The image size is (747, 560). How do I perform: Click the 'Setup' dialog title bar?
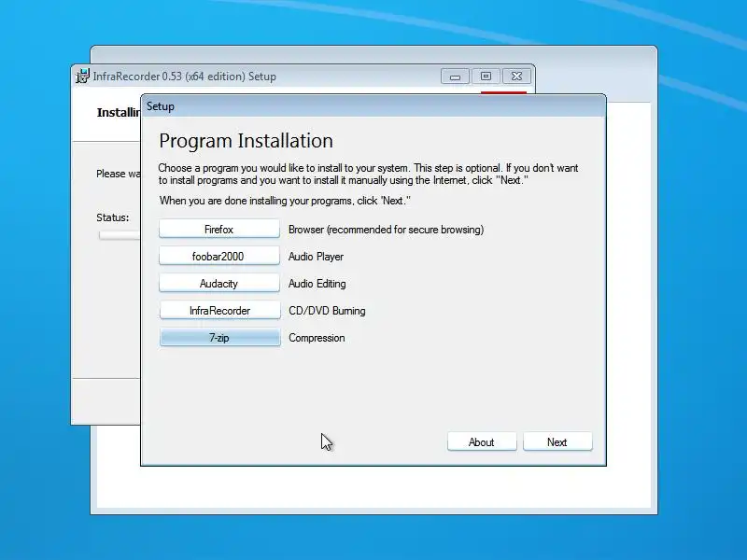pyautogui.click(x=373, y=106)
